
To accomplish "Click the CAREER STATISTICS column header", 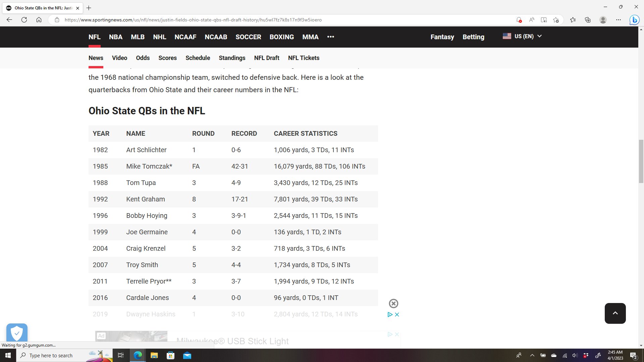I will click(x=306, y=133).
